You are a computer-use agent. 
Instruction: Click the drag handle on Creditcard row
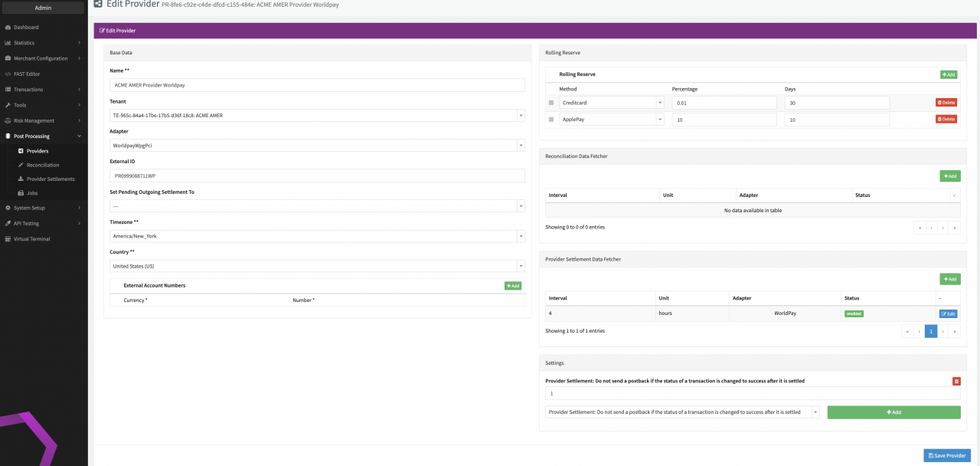(551, 103)
